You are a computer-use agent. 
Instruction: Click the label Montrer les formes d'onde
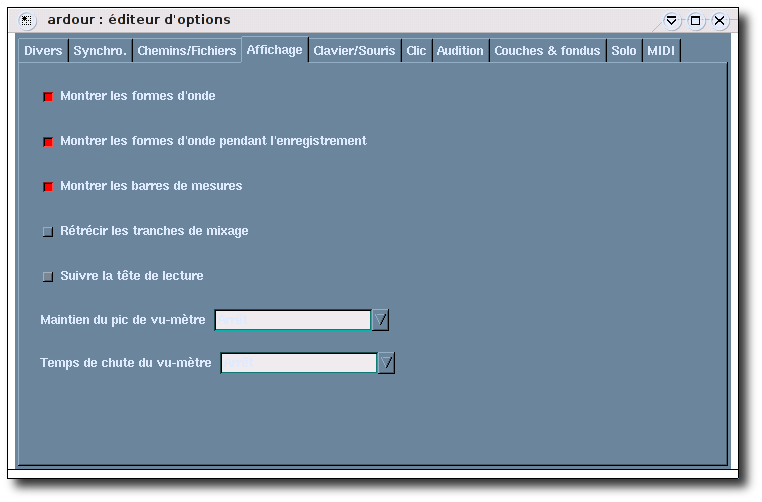pos(138,96)
